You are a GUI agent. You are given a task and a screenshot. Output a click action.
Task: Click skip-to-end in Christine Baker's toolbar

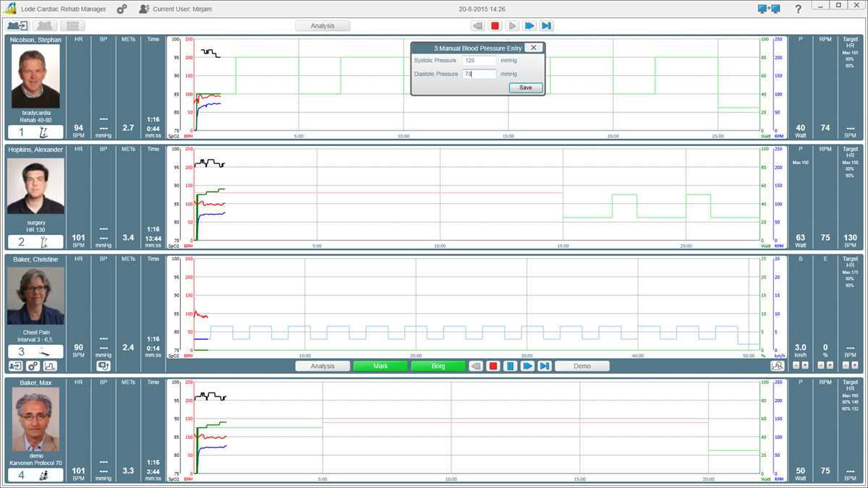click(x=545, y=366)
